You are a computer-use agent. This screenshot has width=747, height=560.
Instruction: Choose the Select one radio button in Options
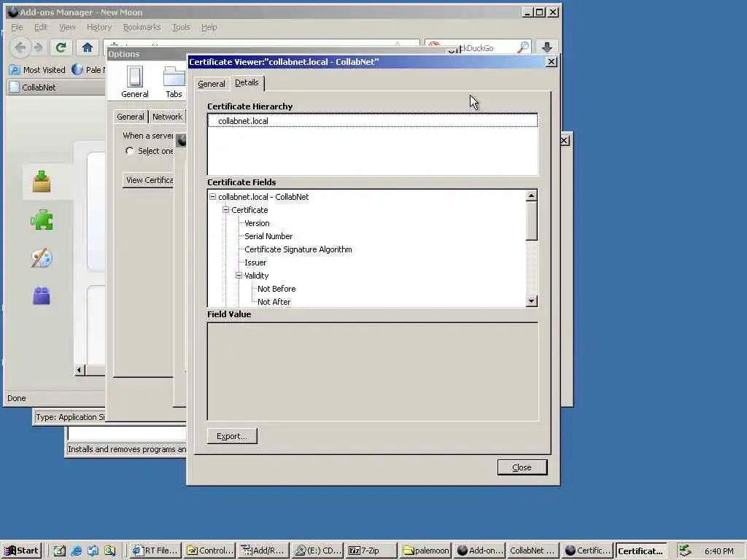click(x=129, y=151)
